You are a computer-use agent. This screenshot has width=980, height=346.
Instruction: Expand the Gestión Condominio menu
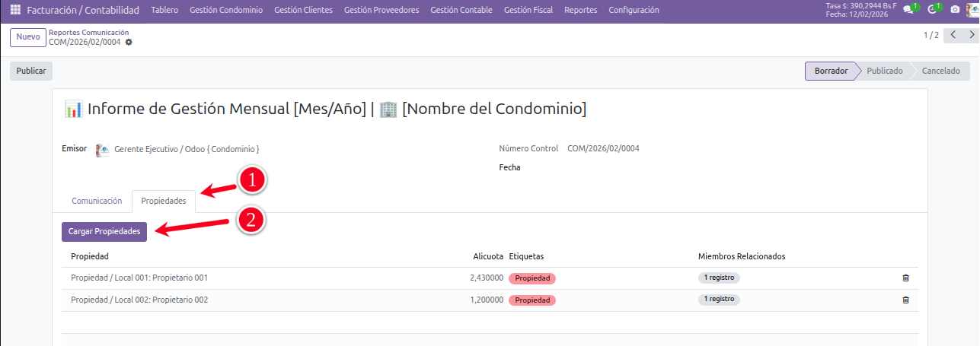(x=225, y=10)
